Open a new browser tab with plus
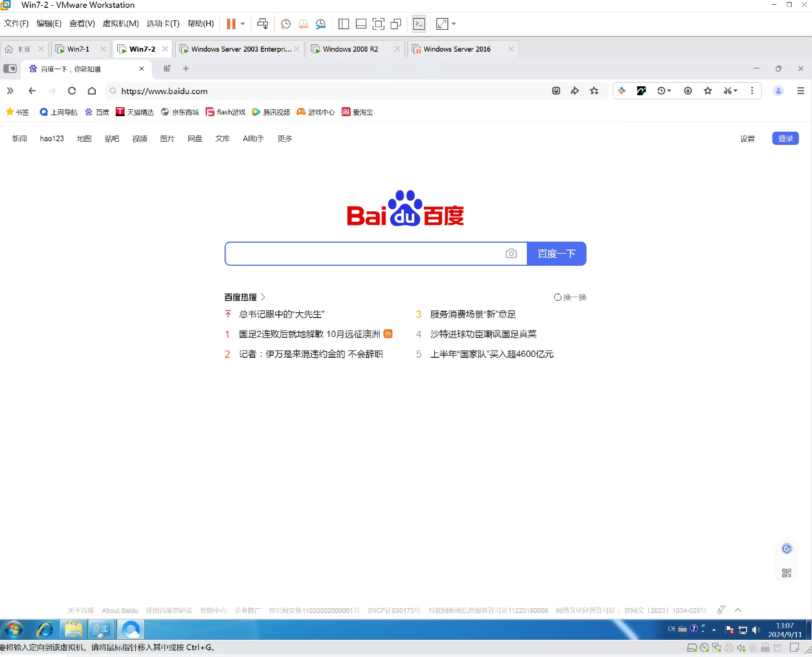Viewport: 812px width, 657px height. (186, 69)
